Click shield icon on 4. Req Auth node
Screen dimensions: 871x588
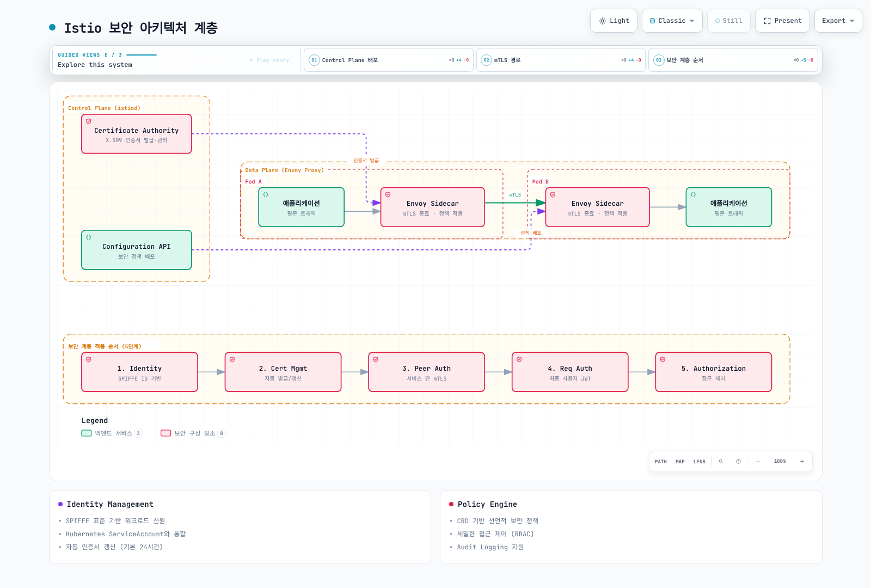tap(519, 359)
